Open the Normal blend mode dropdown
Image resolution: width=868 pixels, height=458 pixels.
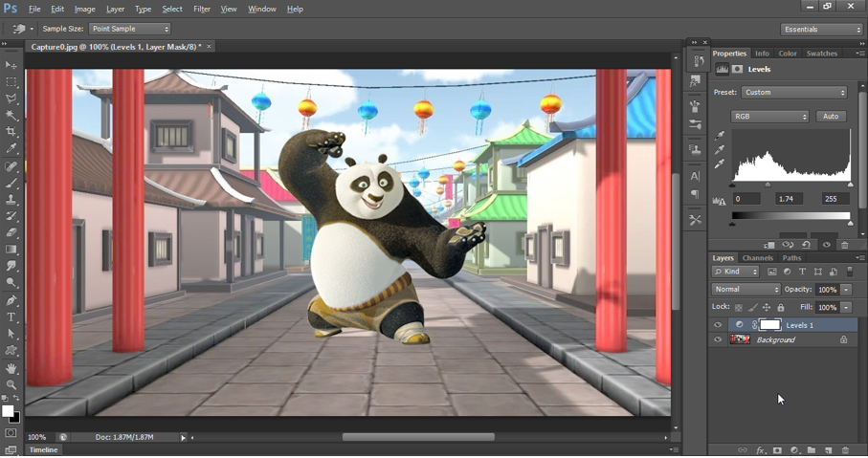746,290
